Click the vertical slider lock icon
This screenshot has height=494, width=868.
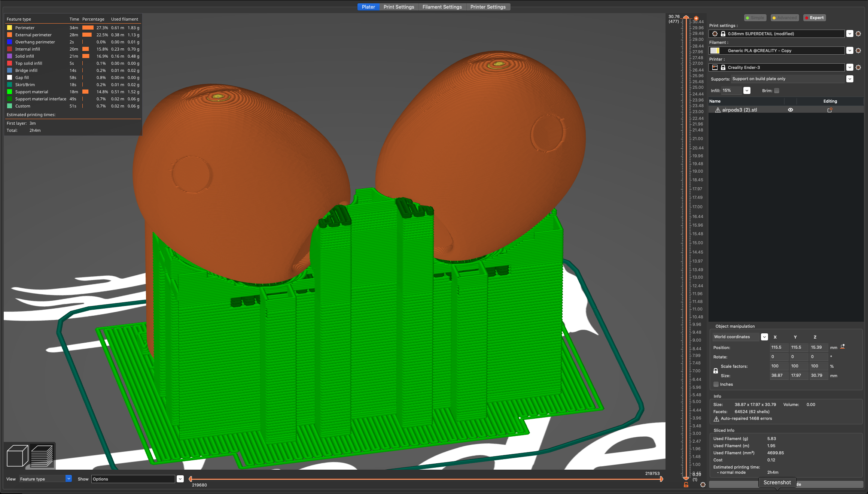pos(686,485)
